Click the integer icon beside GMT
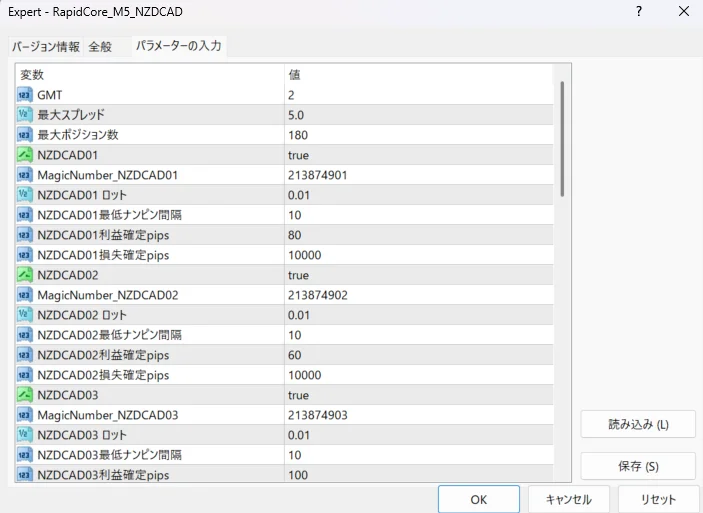Viewport: 703px width, 513px height. (x=25, y=95)
